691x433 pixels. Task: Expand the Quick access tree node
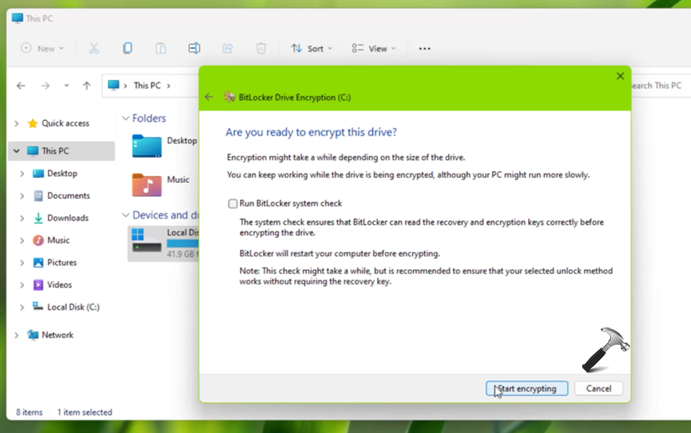tap(16, 124)
